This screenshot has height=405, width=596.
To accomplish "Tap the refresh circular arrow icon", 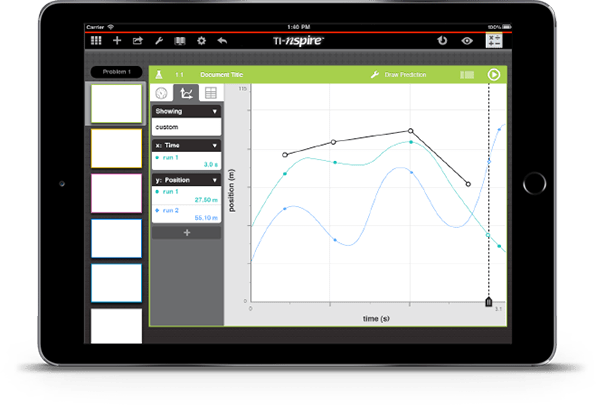I will 442,40.
